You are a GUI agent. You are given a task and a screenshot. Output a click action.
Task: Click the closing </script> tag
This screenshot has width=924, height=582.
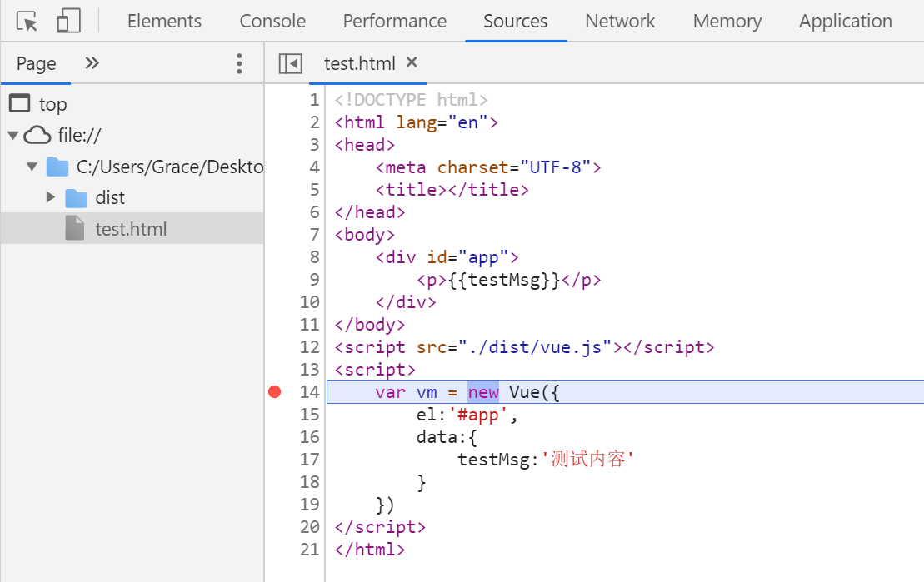(380, 526)
